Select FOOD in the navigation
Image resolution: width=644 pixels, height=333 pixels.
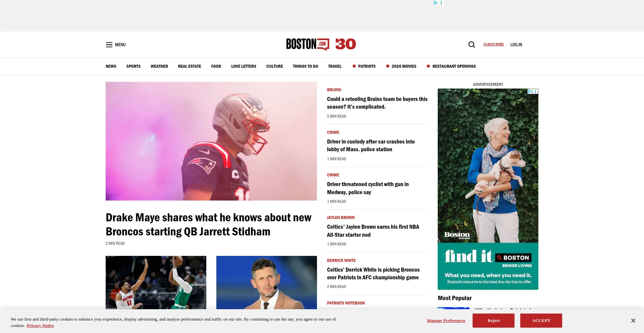click(216, 66)
